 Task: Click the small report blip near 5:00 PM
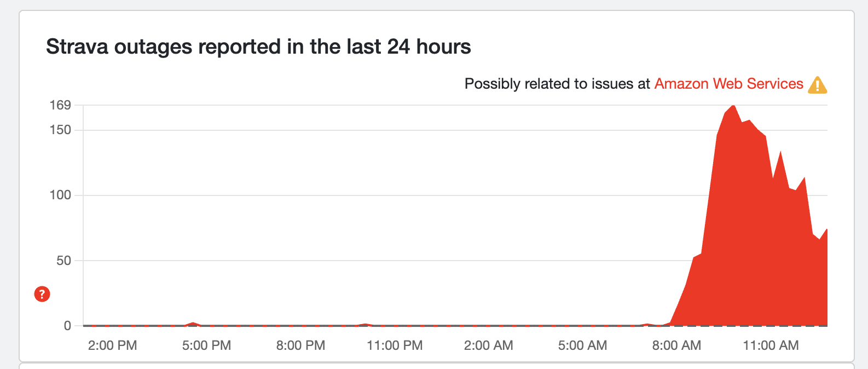pyautogui.click(x=193, y=324)
